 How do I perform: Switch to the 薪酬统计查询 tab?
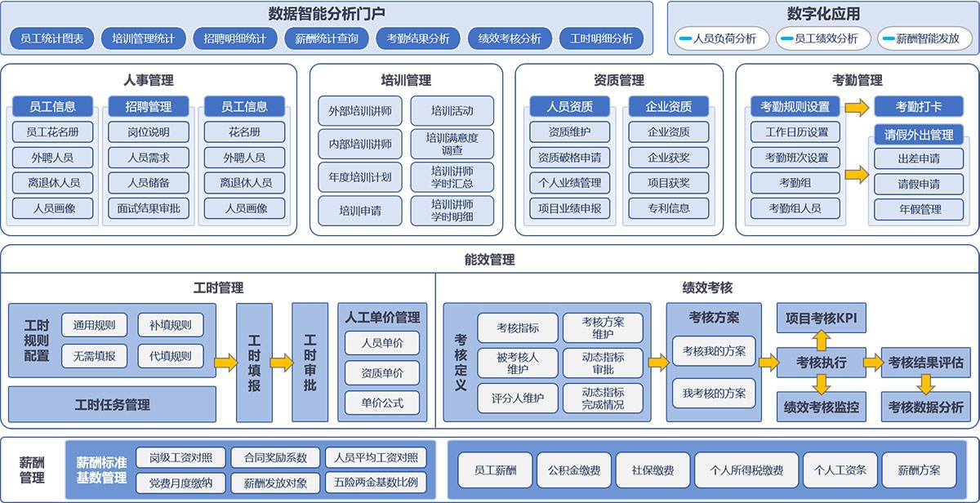(x=327, y=38)
